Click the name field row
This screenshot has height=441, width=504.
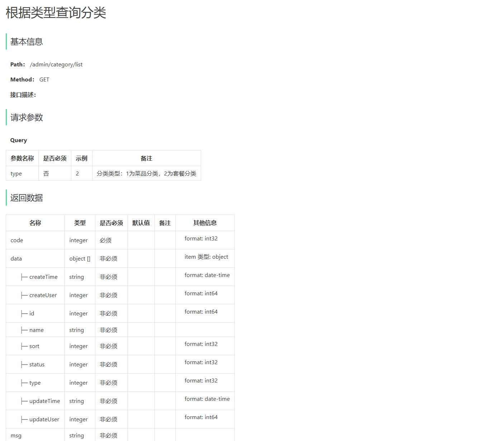[x=120, y=330]
